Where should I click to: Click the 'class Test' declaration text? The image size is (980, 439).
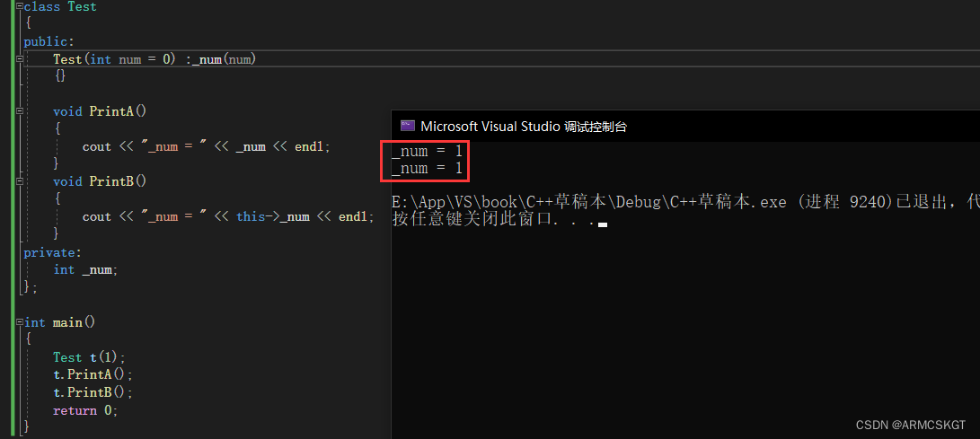click(60, 7)
